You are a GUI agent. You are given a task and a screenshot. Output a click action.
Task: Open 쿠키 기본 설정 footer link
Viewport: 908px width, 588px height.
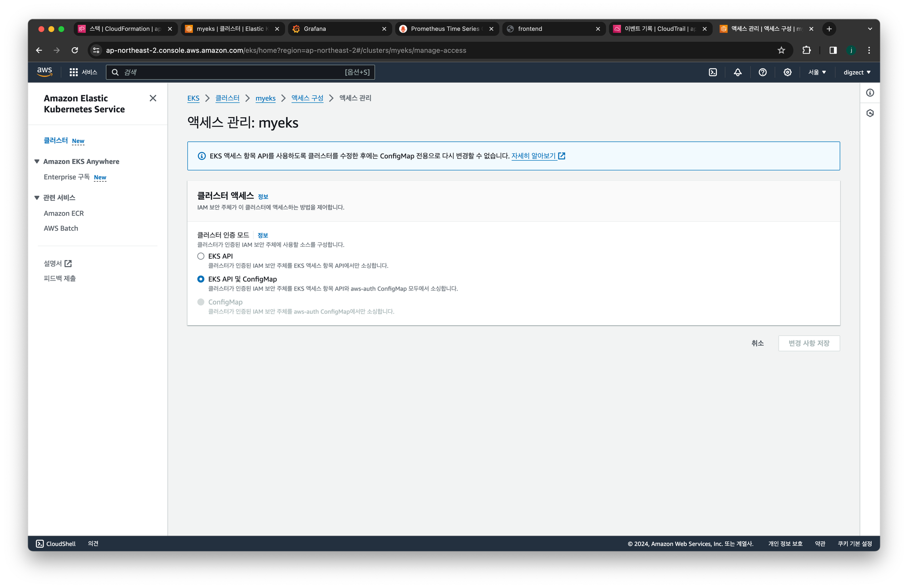(854, 544)
